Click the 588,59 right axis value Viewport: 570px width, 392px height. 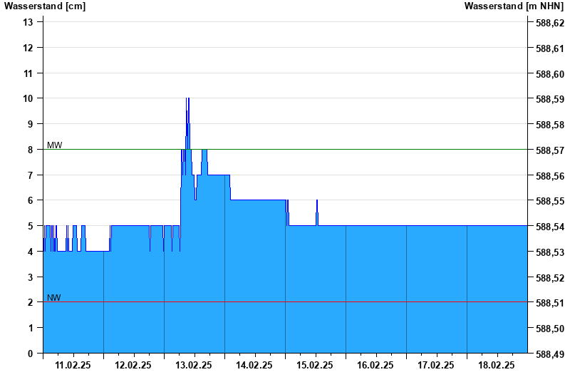[550, 99]
